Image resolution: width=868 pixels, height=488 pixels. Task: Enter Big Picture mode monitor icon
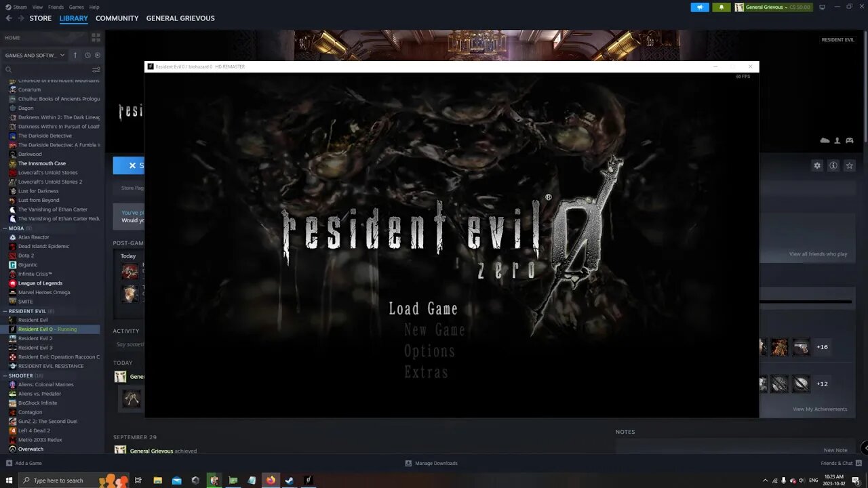click(x=822, y=7)
